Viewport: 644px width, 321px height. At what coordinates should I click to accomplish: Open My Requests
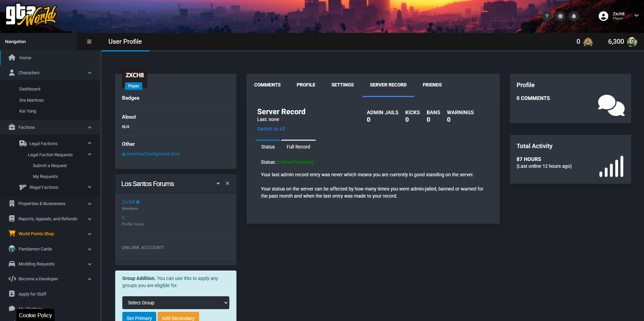[45, 176]
